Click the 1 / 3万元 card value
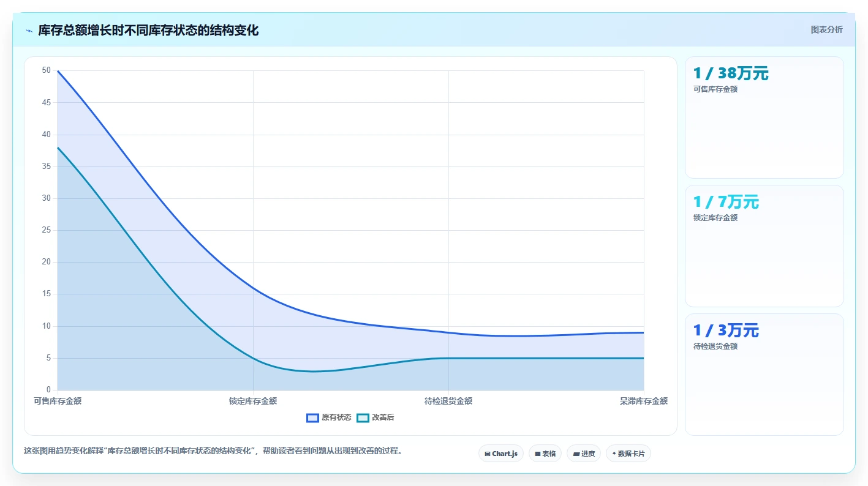The image size is (868, 486). coord(726,331)
